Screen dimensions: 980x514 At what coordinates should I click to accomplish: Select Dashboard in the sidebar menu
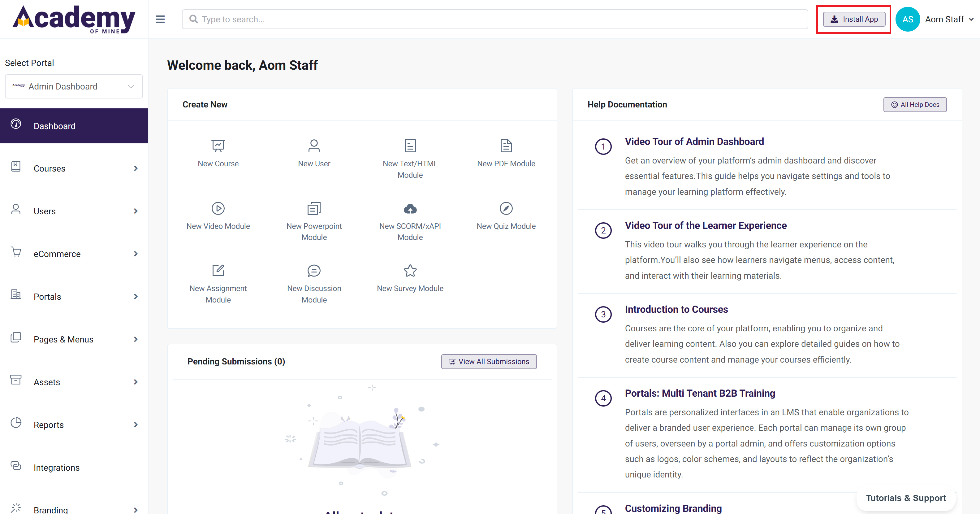[54, 126]
